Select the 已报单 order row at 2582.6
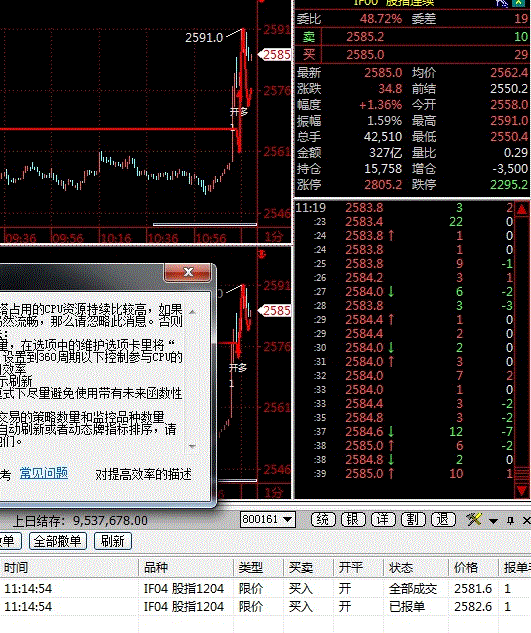Screen dimensions: 531x633 click(265, 606)
